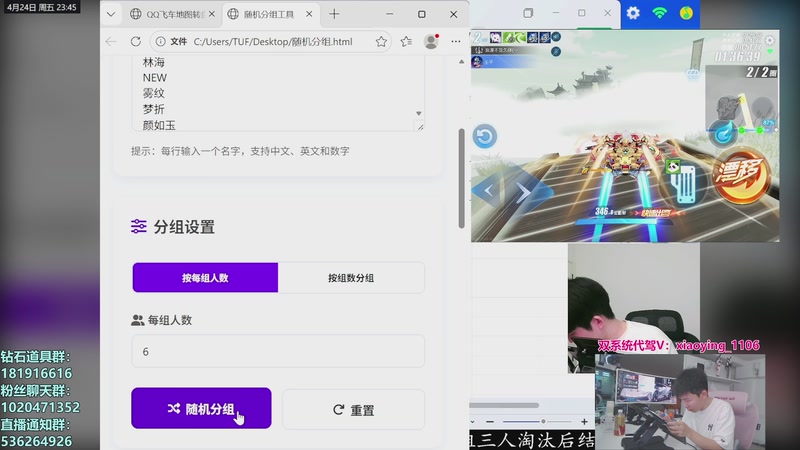
Task: Click the name 林海 in the list
Action: tap(154, 62)
